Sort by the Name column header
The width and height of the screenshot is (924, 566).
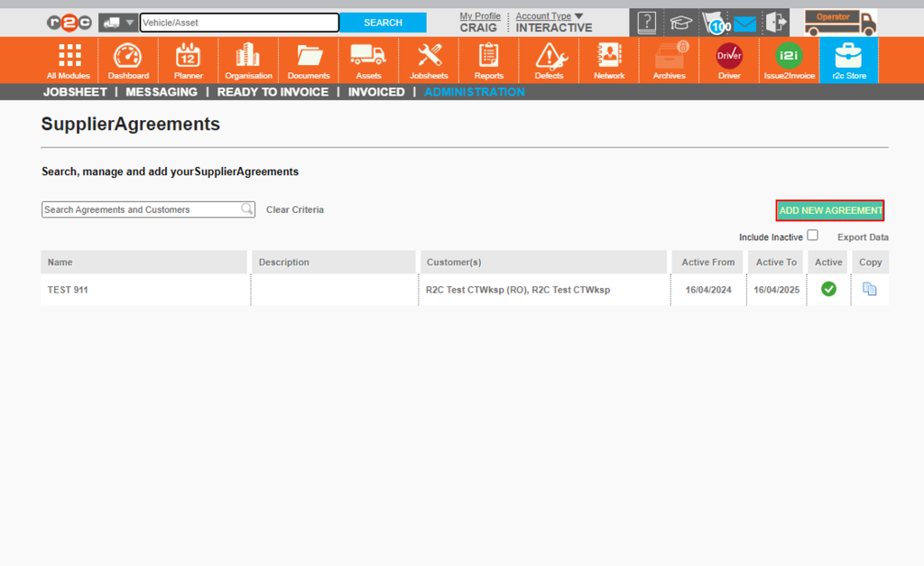143,262
